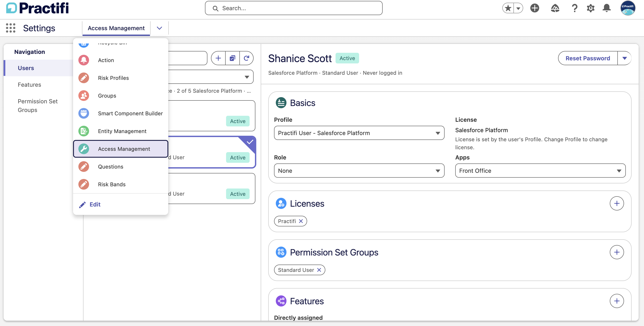
Task: Click the Basics section icon
Action: 281,103
